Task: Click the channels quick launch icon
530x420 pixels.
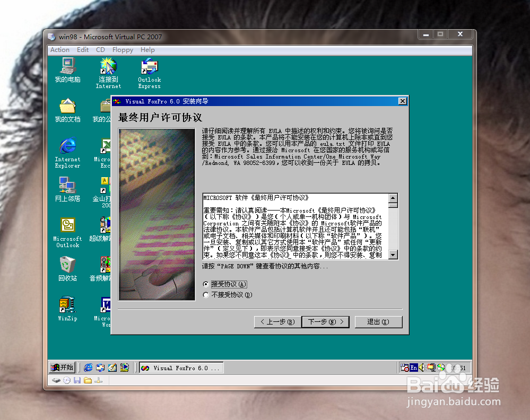Action: [x=124, y=367]
